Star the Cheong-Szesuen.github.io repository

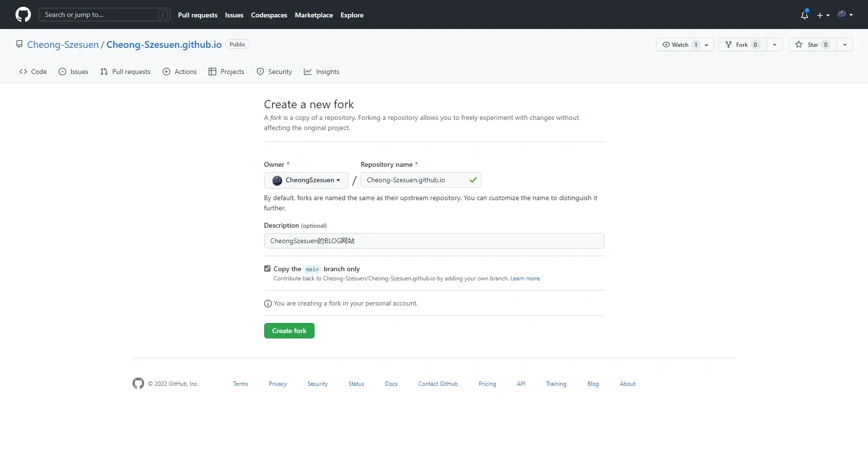coord(812,44)
